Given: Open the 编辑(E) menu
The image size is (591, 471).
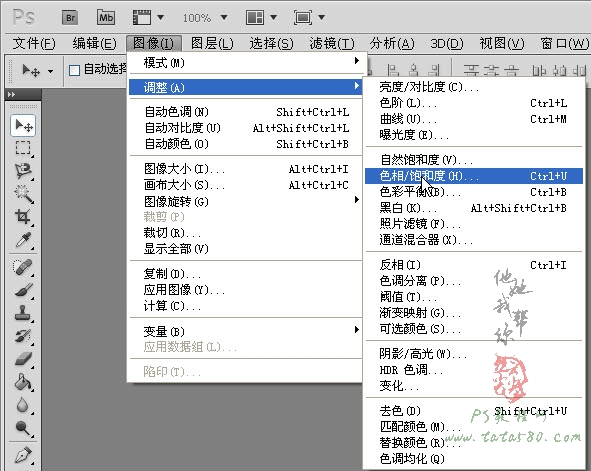Looking at the screenshot, I should [x=95, y=43].
